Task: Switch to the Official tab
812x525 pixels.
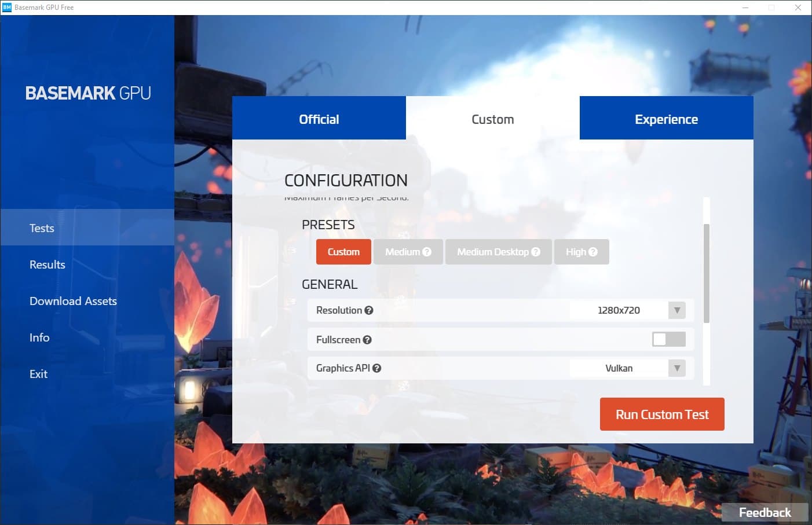Action: tap(319, 118)
